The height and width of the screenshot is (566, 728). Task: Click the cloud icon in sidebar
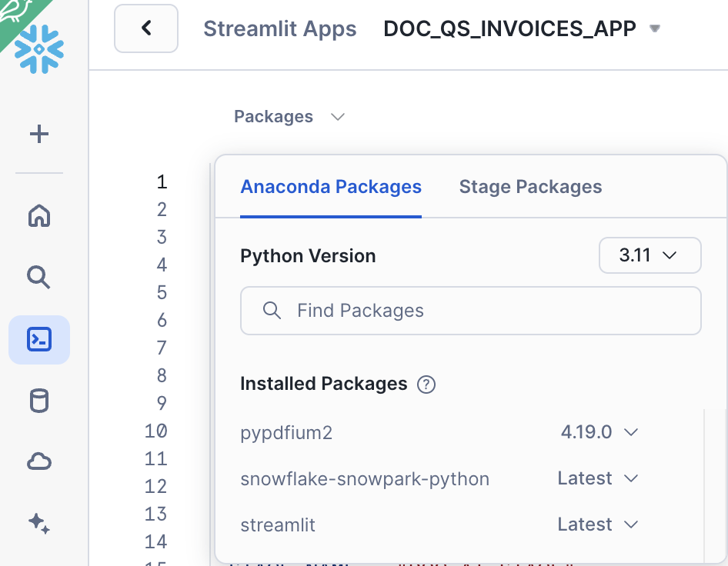pyautogui.click(x=39, y=461)
